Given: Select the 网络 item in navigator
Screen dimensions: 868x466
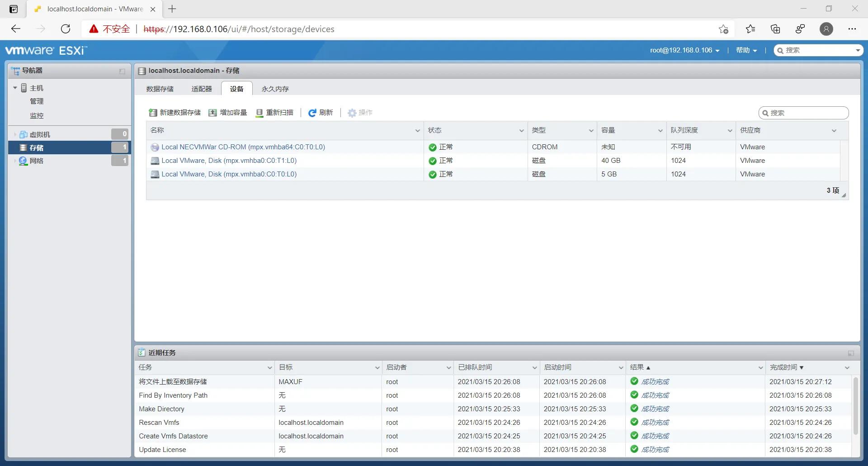Looking at the screenshot, I should [x=38, y=161].
